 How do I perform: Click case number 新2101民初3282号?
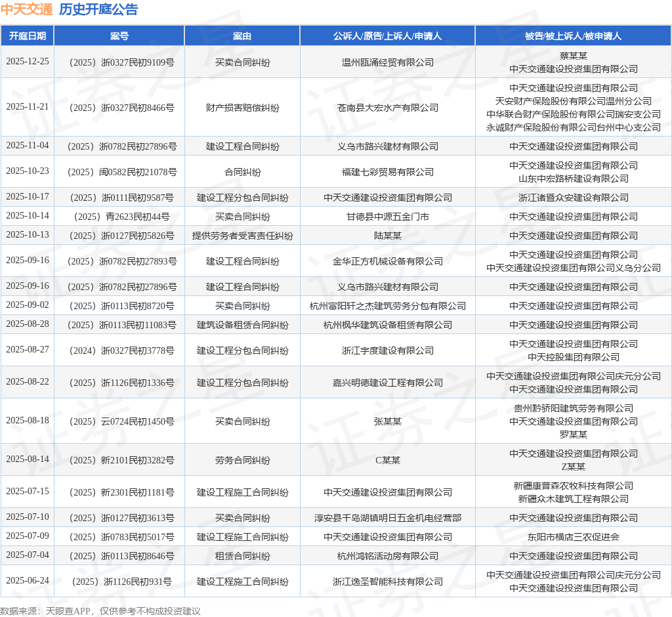121,460
